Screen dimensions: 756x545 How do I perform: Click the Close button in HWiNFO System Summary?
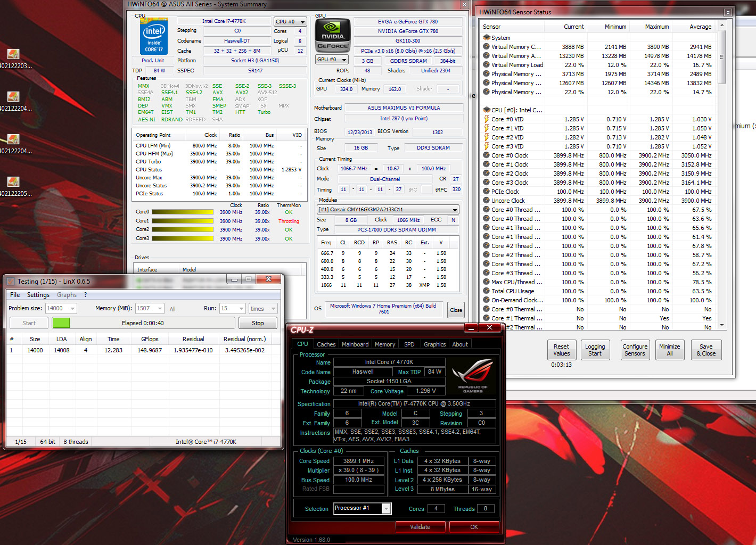coord(456,310)
